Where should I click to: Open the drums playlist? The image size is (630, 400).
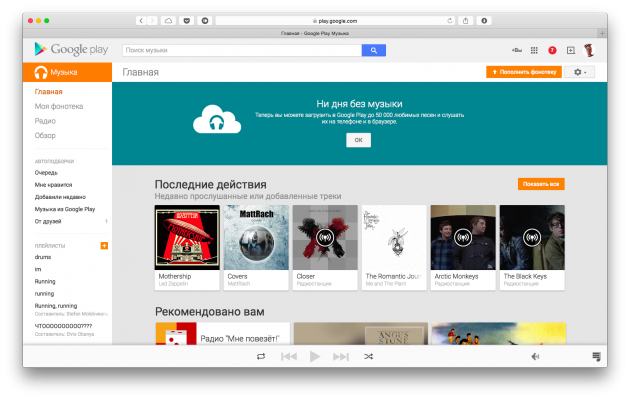[43, 257]
